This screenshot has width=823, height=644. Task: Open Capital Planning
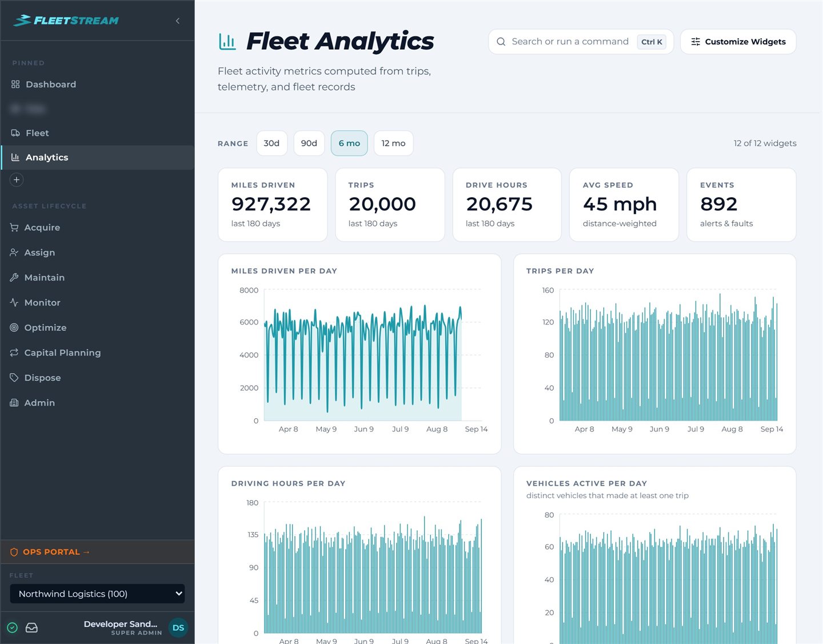pyautogui.click(x=97, y=353)
